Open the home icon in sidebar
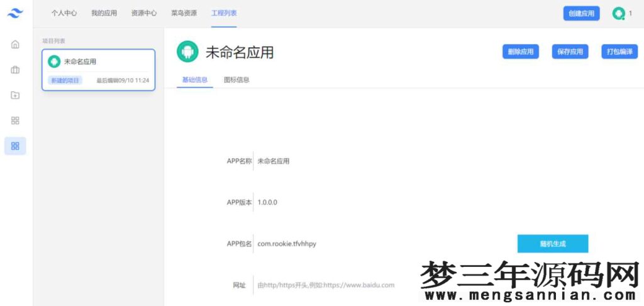644x306 pixels. (15, 45)
